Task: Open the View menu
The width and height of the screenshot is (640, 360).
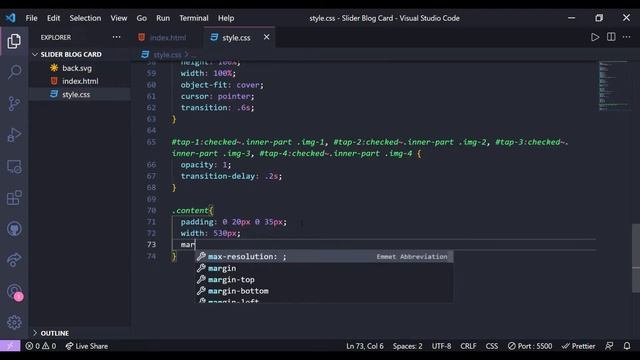Action: 118,18
